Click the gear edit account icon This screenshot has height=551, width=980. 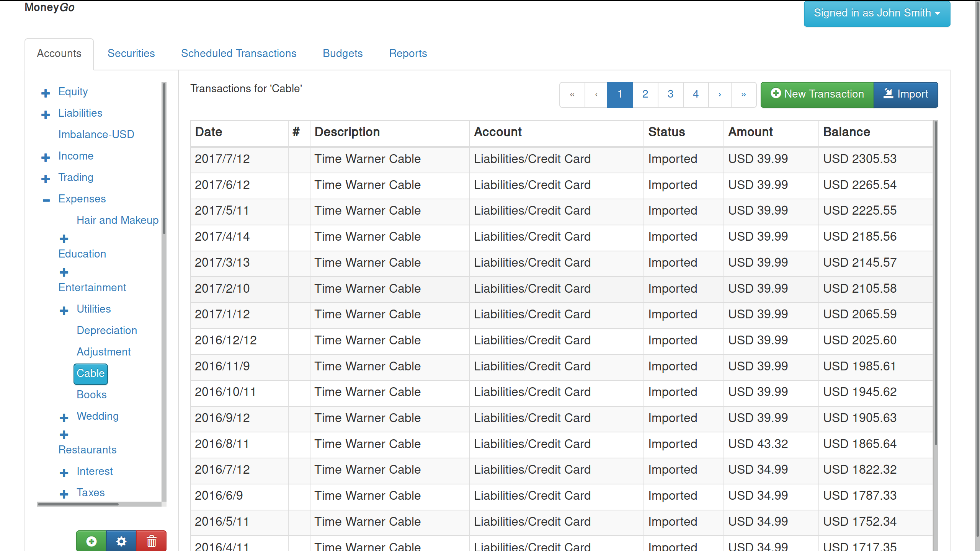121,541
